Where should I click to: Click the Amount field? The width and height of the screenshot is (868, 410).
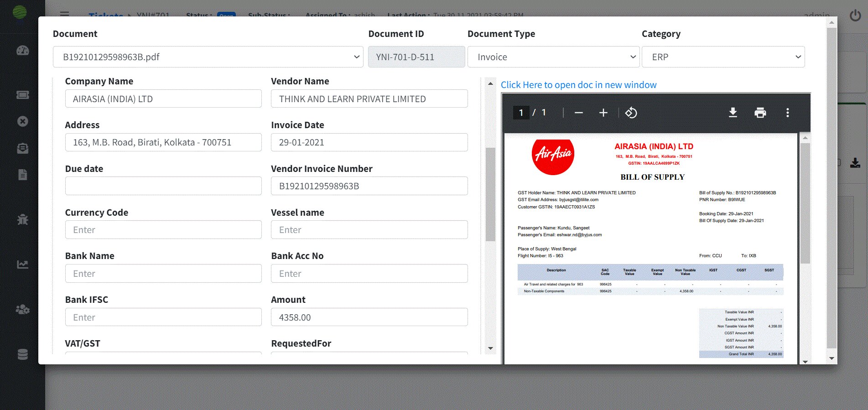[x=369, y=317]
